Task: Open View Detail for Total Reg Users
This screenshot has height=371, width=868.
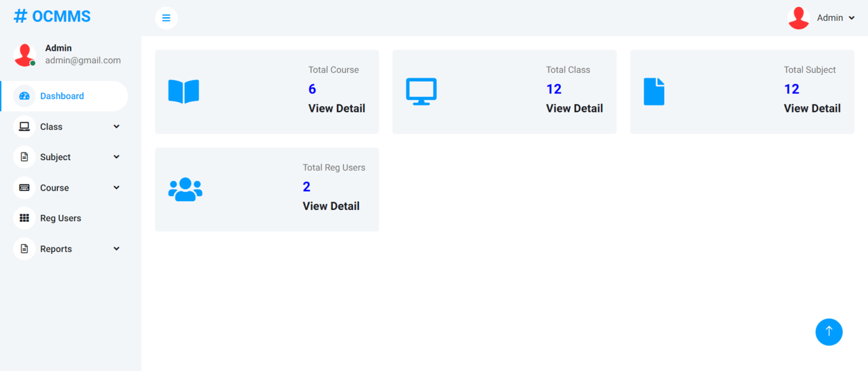Action: coord(331,206)
